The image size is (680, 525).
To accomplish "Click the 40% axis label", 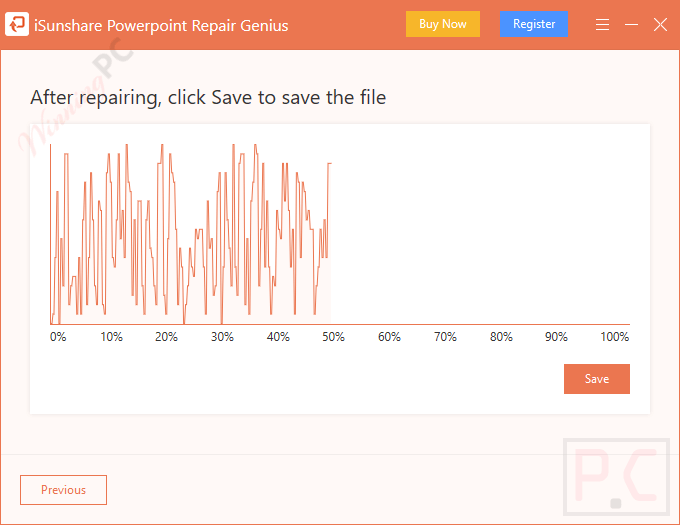I will pos(278,337).
